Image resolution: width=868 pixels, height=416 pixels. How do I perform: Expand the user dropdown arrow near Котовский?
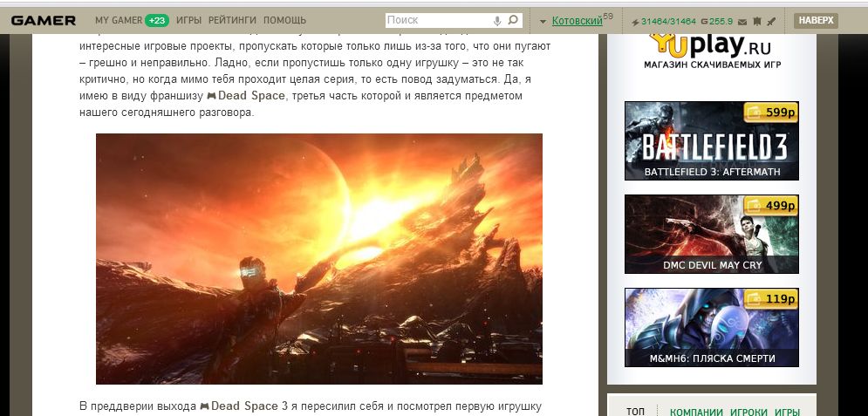[x=543, y=22]
